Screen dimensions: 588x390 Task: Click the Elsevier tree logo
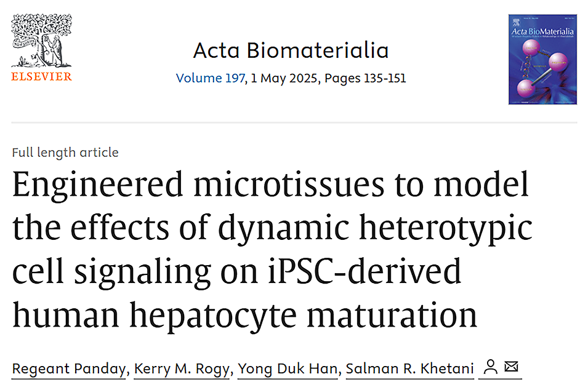[41, 41]
